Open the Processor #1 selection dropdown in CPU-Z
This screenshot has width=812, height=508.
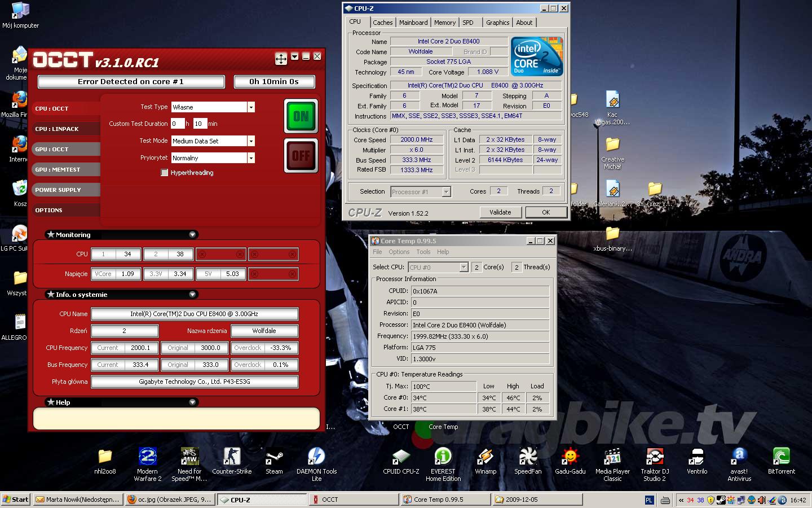(x=446, y=192)
